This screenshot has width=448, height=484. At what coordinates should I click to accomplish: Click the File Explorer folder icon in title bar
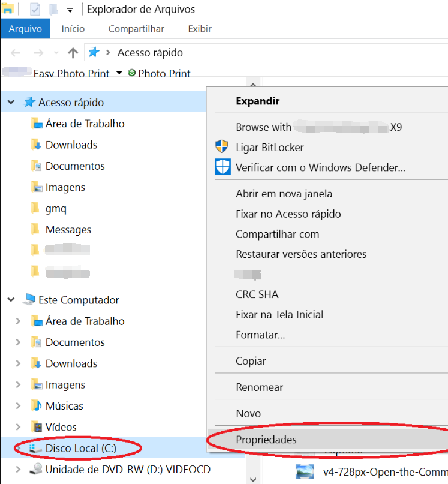coord(7,8)
